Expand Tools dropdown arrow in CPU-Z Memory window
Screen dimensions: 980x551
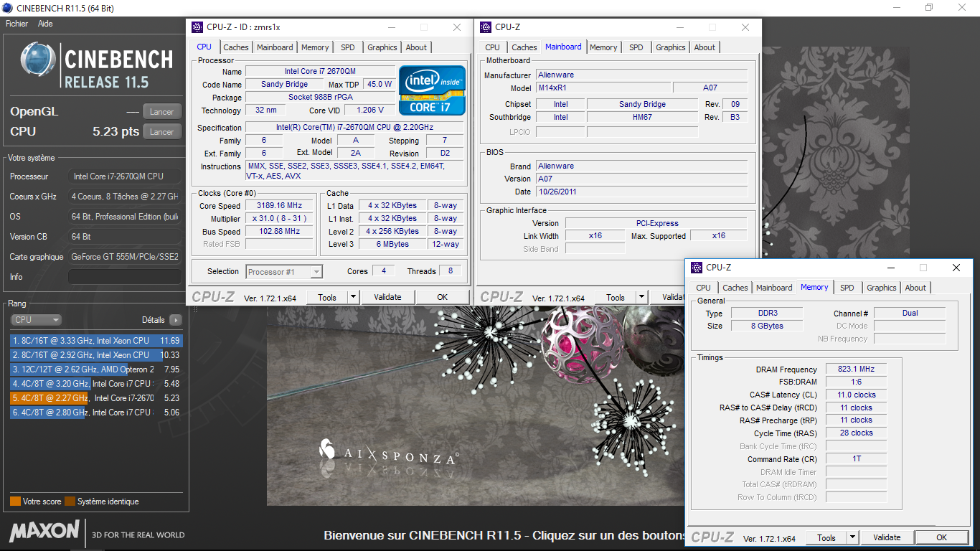tap(852, 537)
